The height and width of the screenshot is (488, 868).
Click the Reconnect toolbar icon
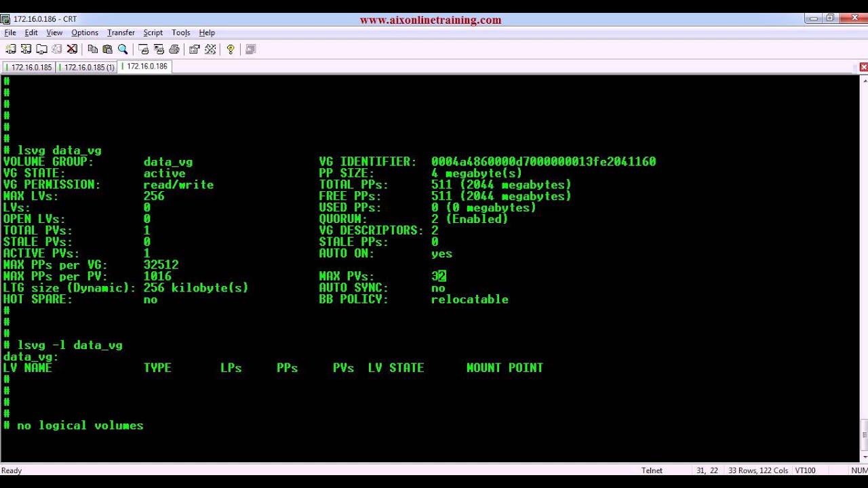coord(57,49)
